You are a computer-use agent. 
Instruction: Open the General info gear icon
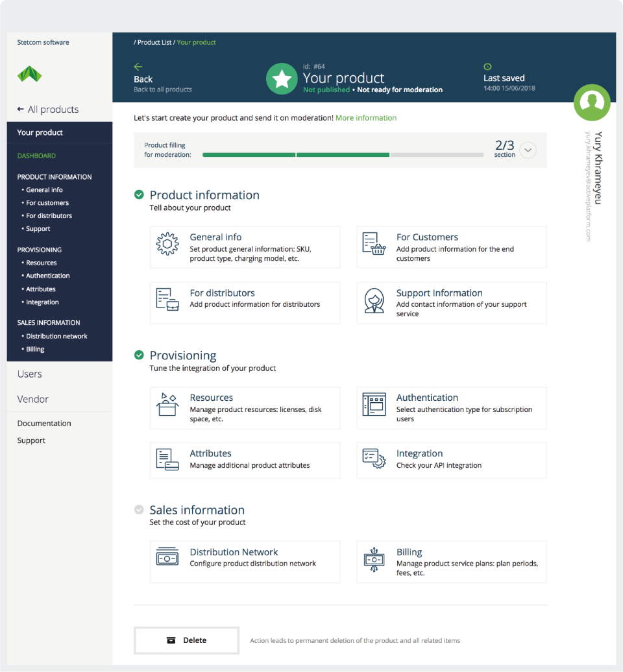(167, 245)
